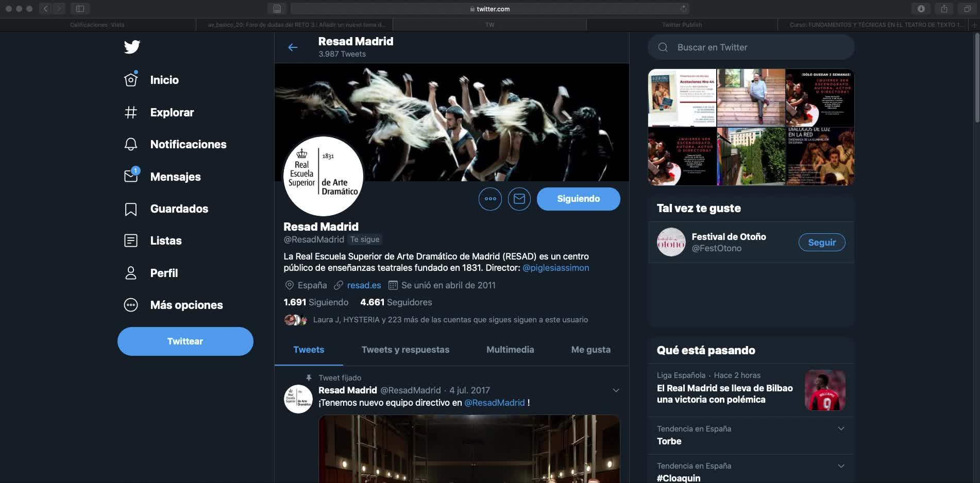980x483 pixels.
Task: Open the three-dots profile options button
Action: point(490,199)
